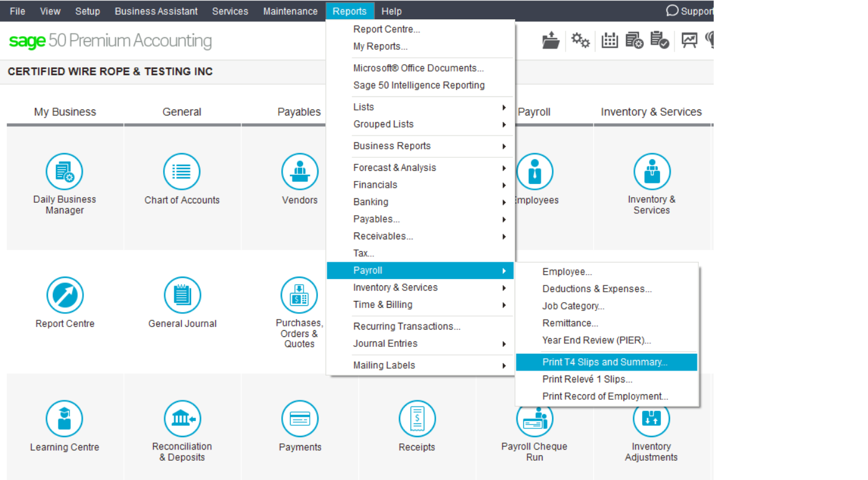Select Inventory & Services in Reports menu

pyautogui.click(x=420, y=287)
